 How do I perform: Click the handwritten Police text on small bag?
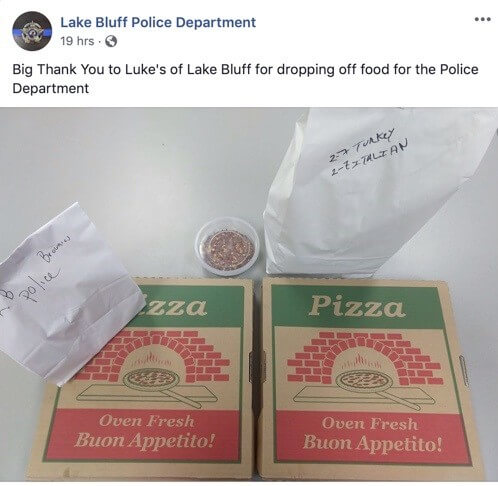point(40,283)
